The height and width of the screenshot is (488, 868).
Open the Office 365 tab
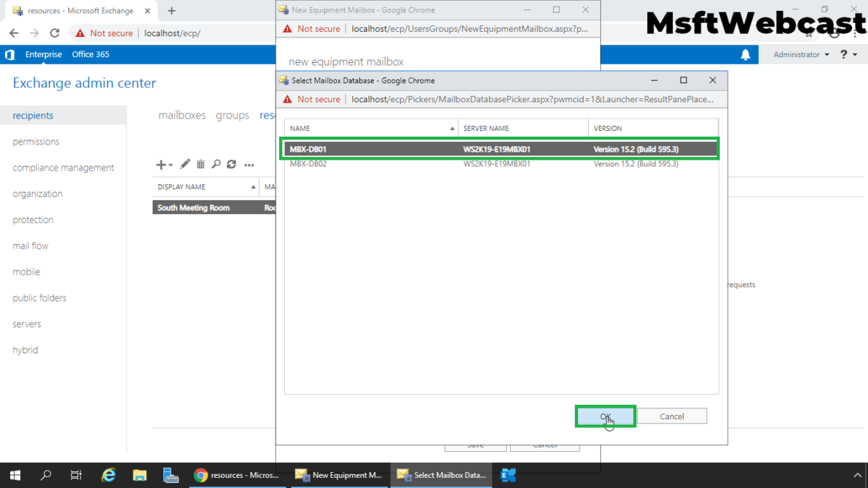[x=90, y=55]
